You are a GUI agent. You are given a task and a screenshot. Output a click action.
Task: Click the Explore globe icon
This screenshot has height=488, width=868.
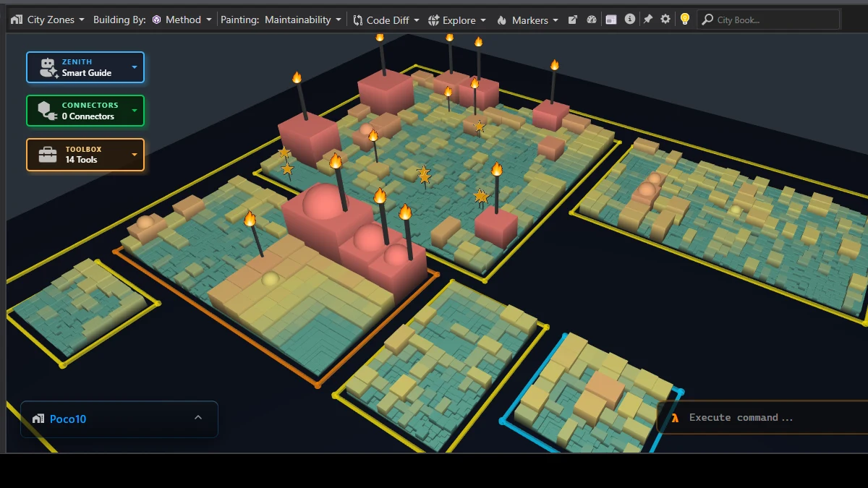click(x=434, y=20)
